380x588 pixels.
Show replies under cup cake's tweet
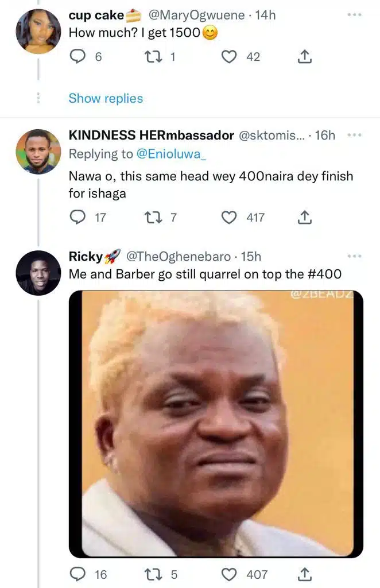coord(106,98)
